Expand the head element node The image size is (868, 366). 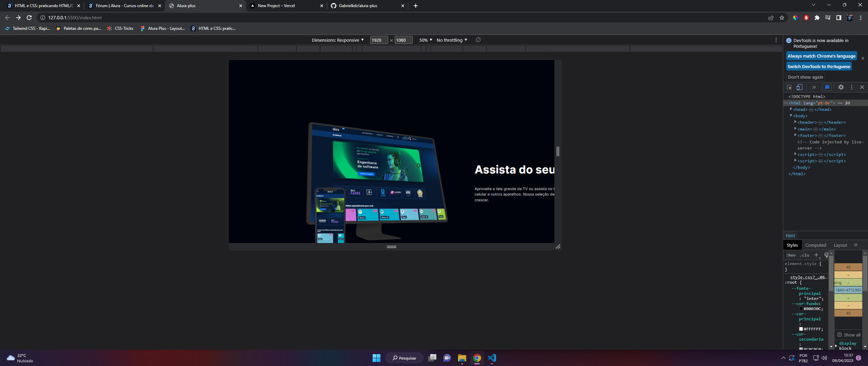coord(791,109)
